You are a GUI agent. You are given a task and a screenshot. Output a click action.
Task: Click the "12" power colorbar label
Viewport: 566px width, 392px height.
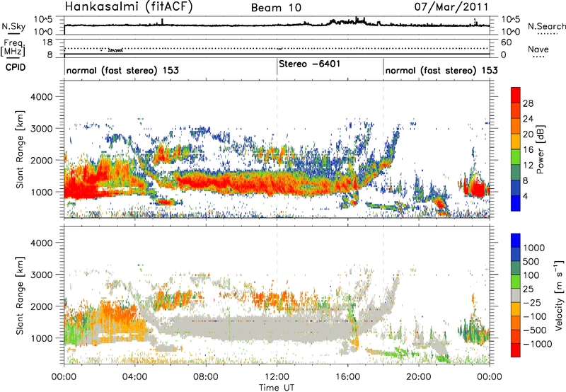[x=528, y=166]
